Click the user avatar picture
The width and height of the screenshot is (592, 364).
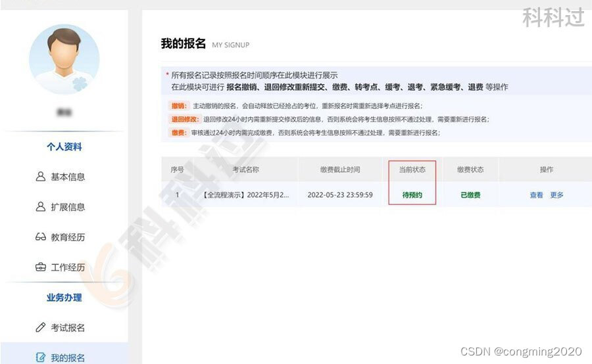pyautogui.click(x=64, y=59)
